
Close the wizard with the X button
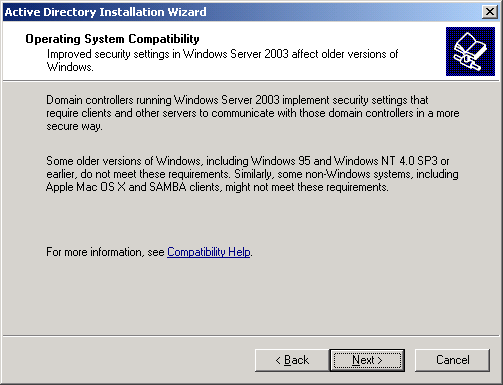[x=490, y=12]
